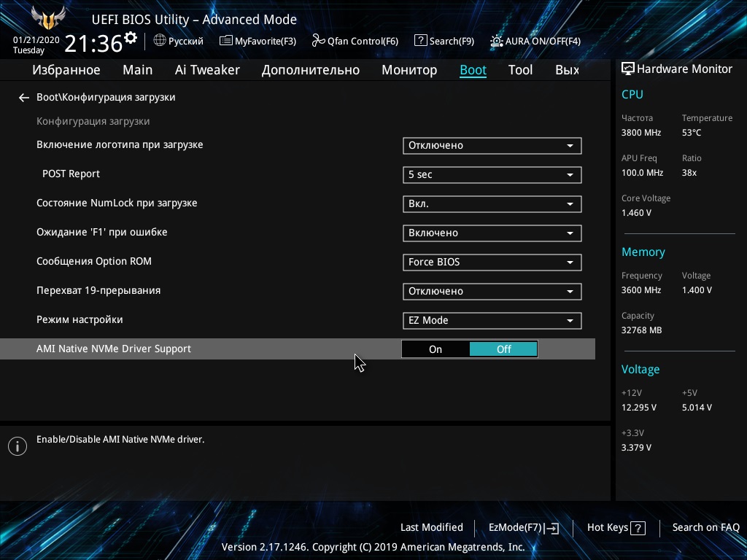Click Search(F9) button
Screen dimensions: 747x560
(x=444, y=41)
